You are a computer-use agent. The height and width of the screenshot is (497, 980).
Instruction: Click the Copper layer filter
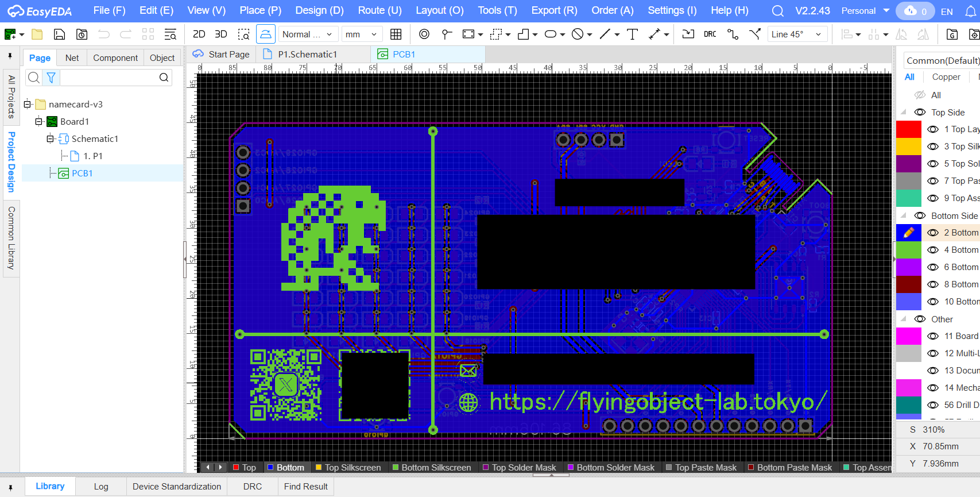[x=946, y=77]
